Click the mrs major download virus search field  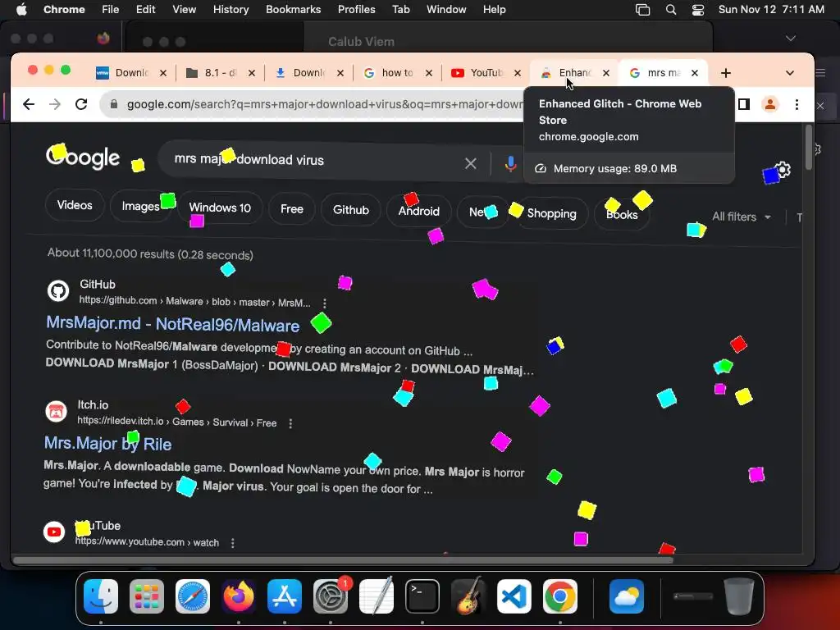pos(316,160)
